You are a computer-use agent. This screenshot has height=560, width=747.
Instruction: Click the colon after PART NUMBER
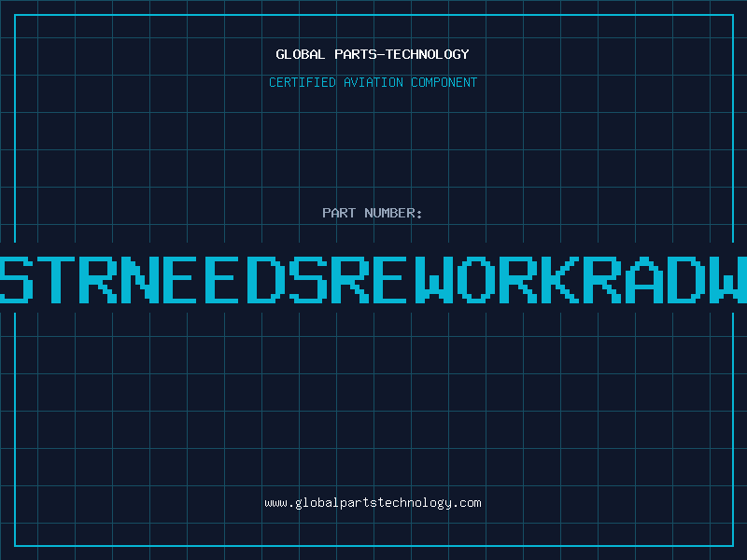(419, 215)
